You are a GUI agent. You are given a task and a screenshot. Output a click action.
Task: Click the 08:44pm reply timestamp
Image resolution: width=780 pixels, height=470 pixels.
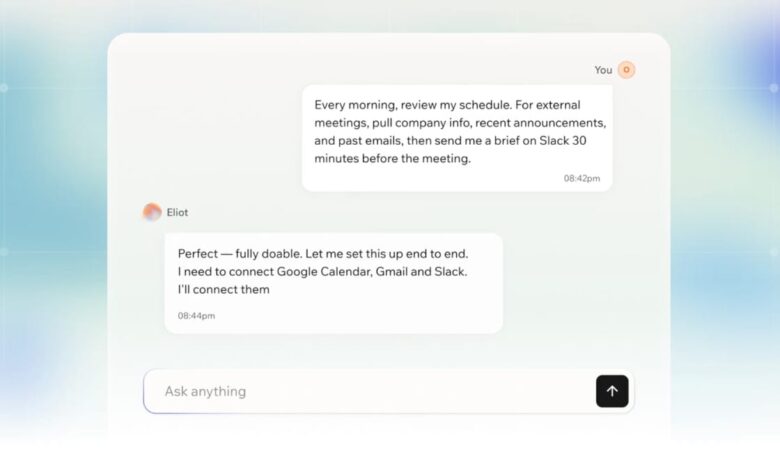[196, 316]
